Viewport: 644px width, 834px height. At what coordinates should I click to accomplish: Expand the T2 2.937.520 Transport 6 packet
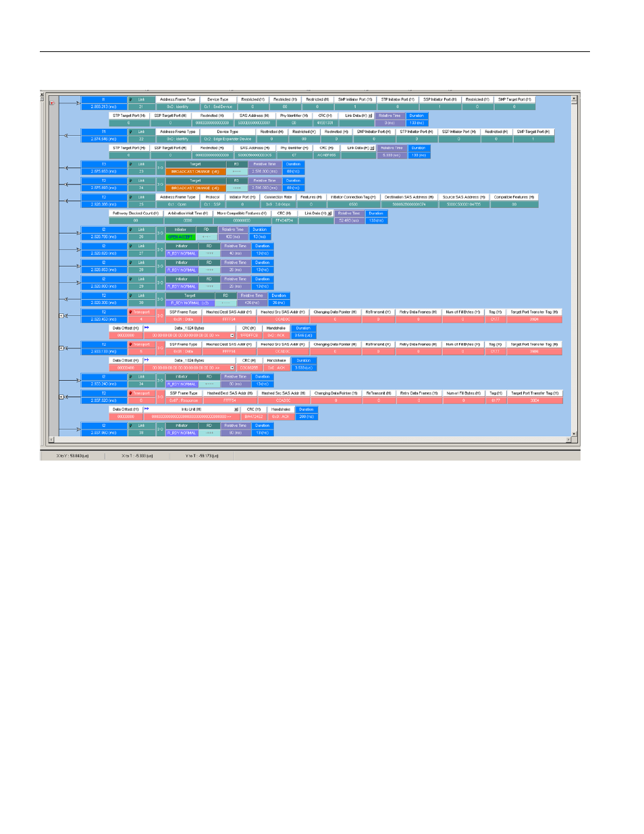point(61,396)
